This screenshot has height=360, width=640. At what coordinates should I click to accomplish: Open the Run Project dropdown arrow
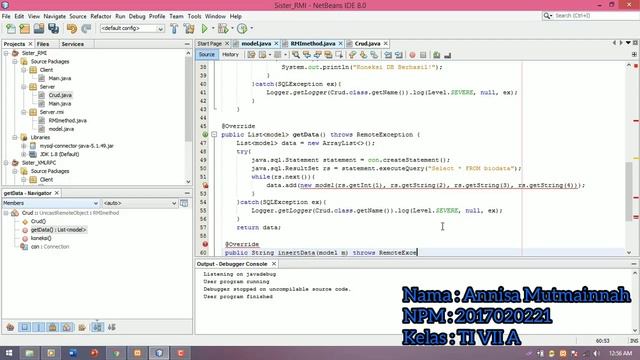pyautogui.click(x=213, y=29)
